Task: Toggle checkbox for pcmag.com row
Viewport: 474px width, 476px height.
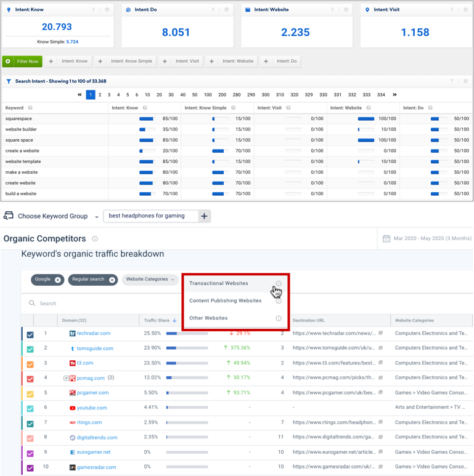Action: (30, 379)
